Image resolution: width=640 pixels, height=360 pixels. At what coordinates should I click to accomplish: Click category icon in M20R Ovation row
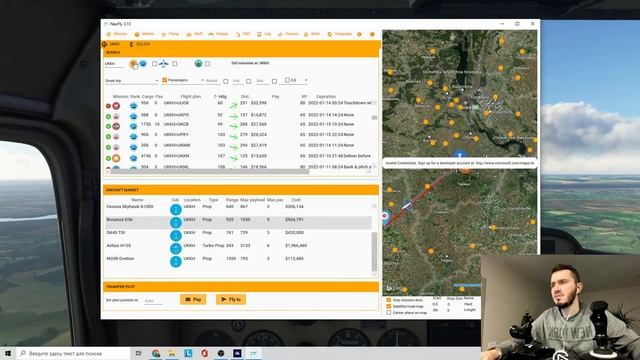176,262
